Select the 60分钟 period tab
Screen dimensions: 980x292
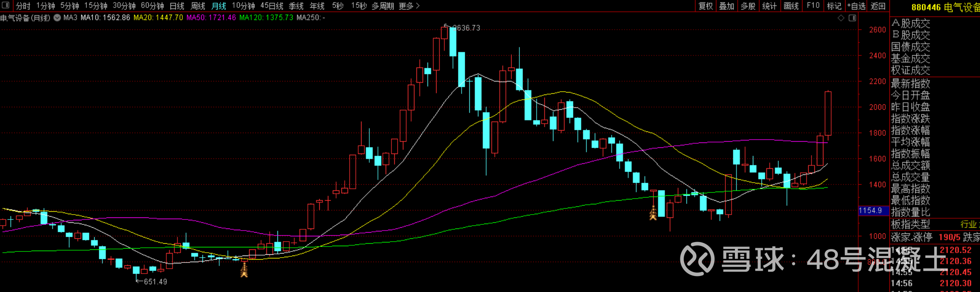pos(152,6)
